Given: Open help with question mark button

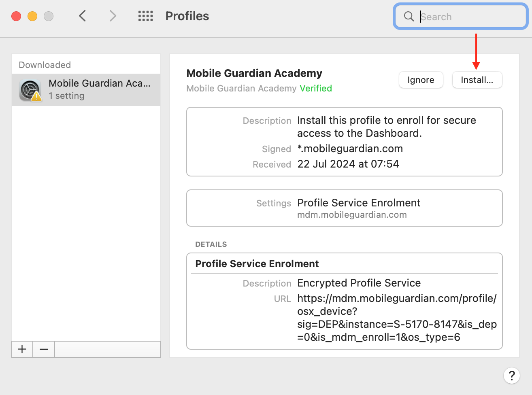Looking at the screenshot, I should coord(512,376).
